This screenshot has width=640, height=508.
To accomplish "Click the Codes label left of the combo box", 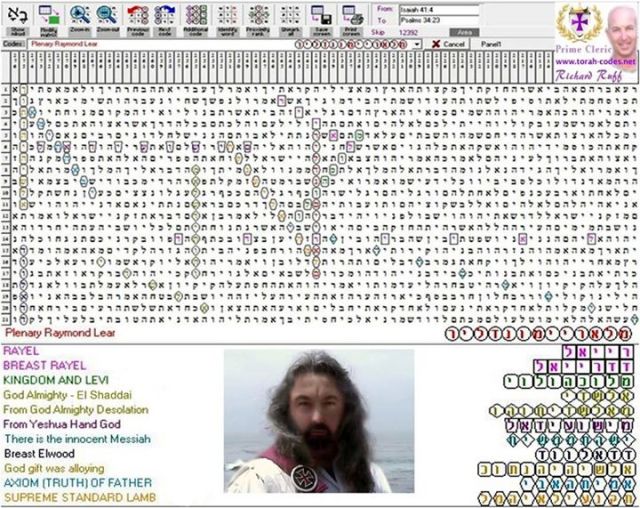I will [13, 44].
